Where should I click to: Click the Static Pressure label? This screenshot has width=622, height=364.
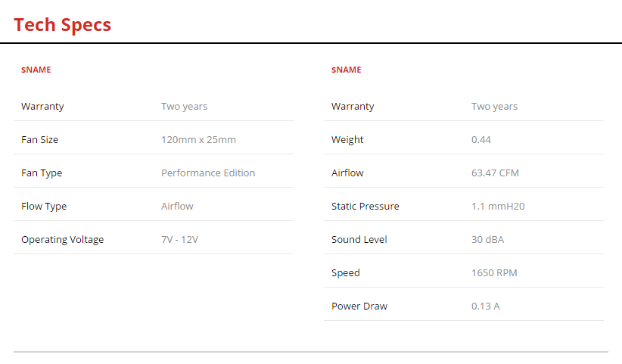(x=365, y=207)
